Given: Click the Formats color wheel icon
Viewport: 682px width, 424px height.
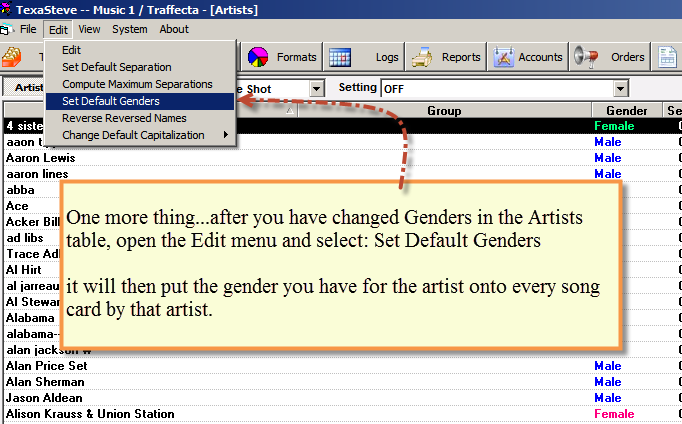Looking at the screenshot, I should (258, 57).
